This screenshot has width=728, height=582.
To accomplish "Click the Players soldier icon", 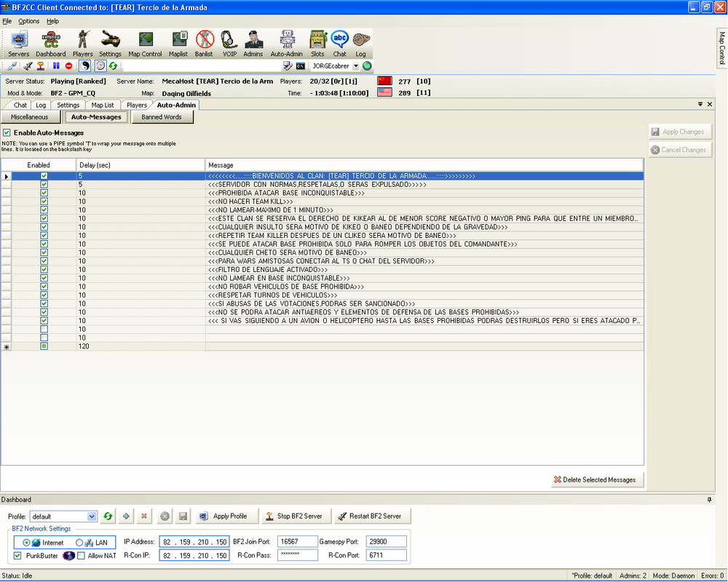I will coord(83,44).
